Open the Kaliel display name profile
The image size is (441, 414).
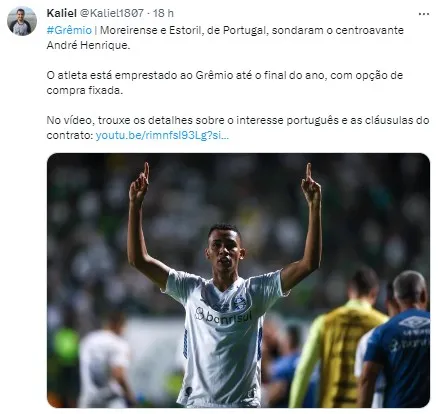point(62,13)
